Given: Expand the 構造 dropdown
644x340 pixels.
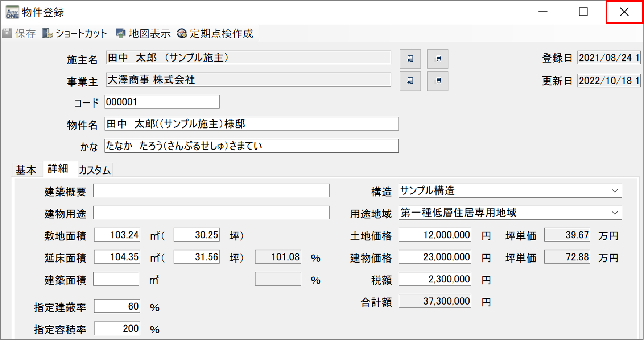Looking at the screenshot, I should [x=614, y=191].
